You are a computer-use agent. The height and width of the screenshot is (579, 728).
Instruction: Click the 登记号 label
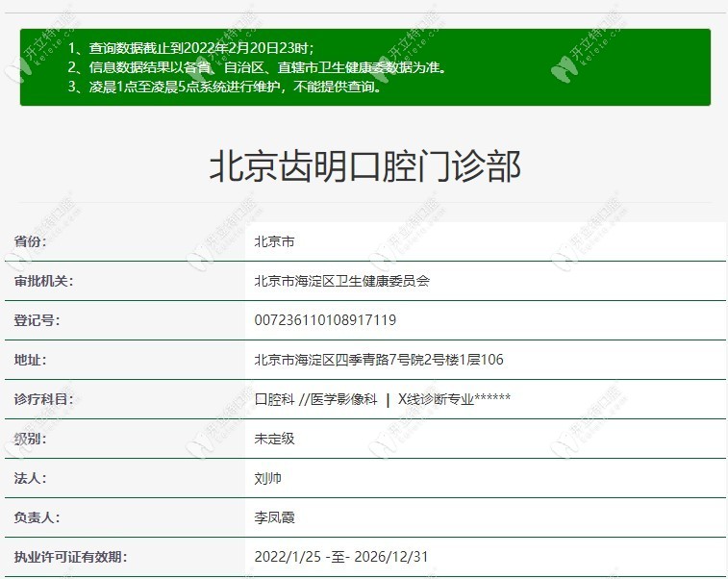click(37, 320)
